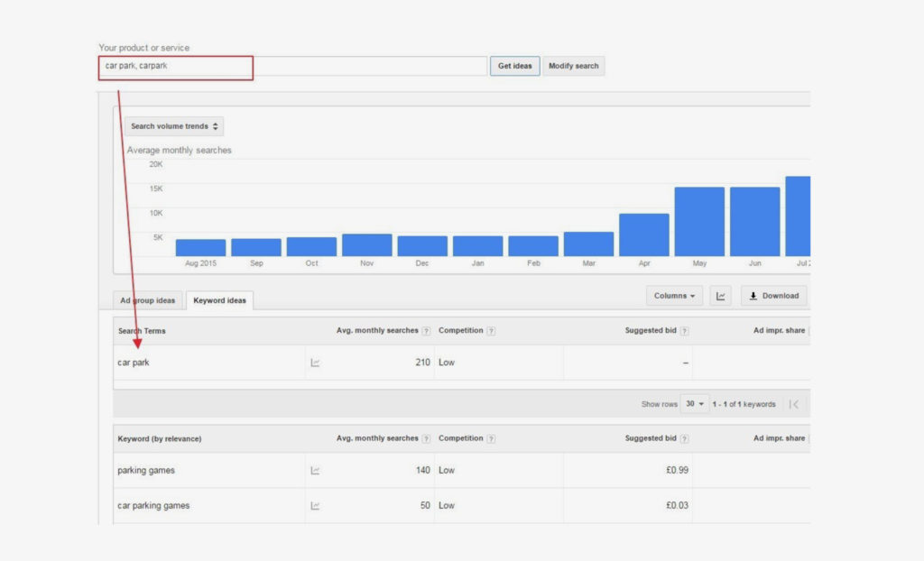
Task: Switch to the Ad group ideas tab
Action: click(x=147, y=300)
